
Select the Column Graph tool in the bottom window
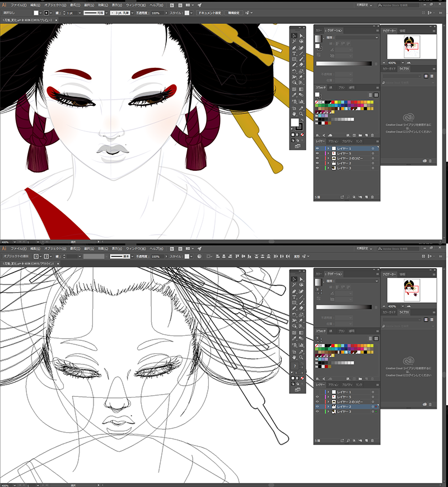coord(301,345)
